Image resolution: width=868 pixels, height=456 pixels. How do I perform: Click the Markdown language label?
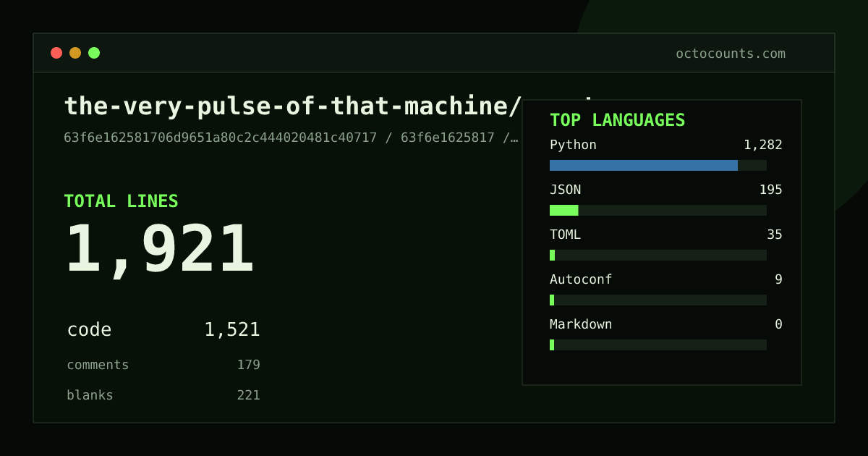tap(581, 324)
